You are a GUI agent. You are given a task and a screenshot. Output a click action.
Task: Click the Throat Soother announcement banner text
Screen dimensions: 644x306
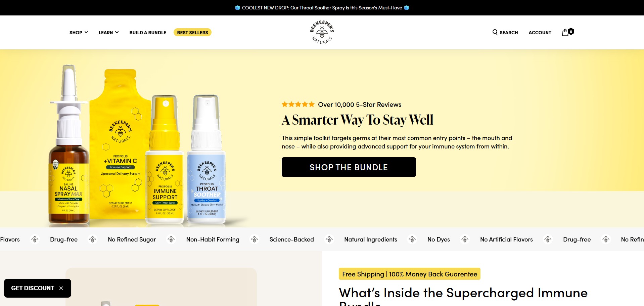tap(322, 8)
